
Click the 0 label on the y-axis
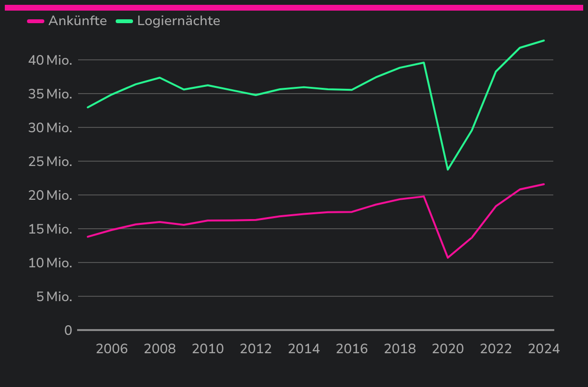68,331
